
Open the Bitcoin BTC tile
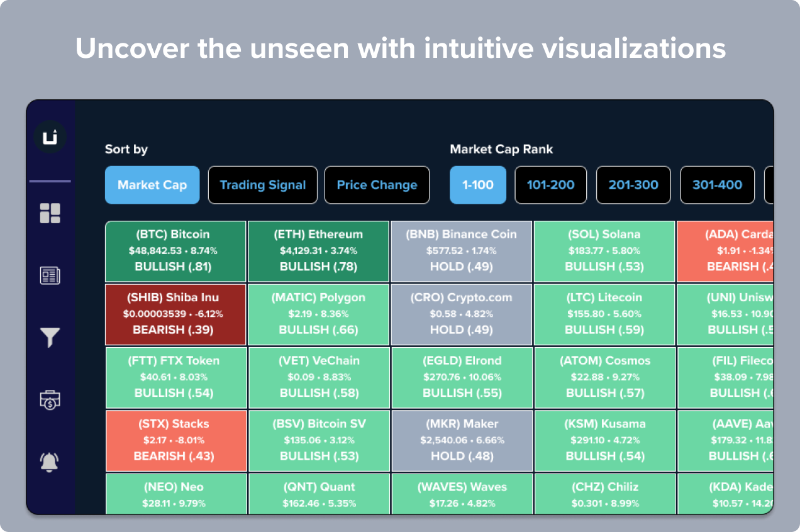[x=175, y=251]
